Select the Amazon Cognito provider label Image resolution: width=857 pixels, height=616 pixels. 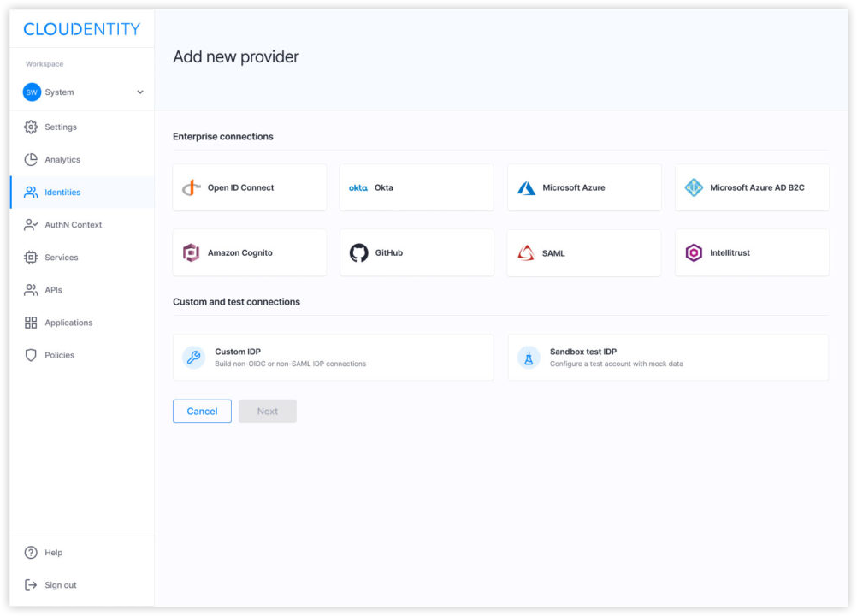(240, 252)
